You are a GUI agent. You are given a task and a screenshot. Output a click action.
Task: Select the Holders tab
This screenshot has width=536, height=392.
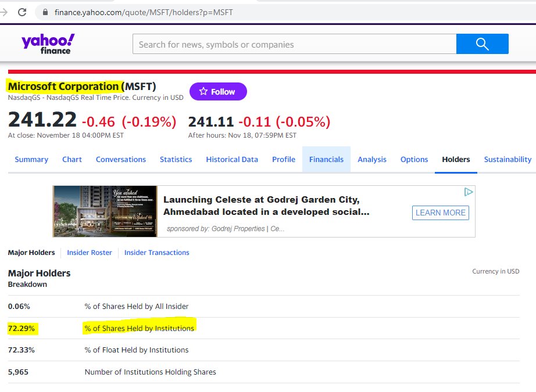tap(456, 160)
